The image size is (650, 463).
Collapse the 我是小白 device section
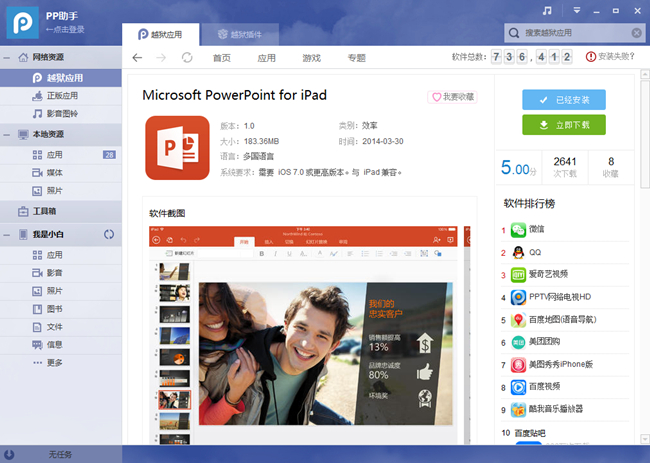pos(9,235)
